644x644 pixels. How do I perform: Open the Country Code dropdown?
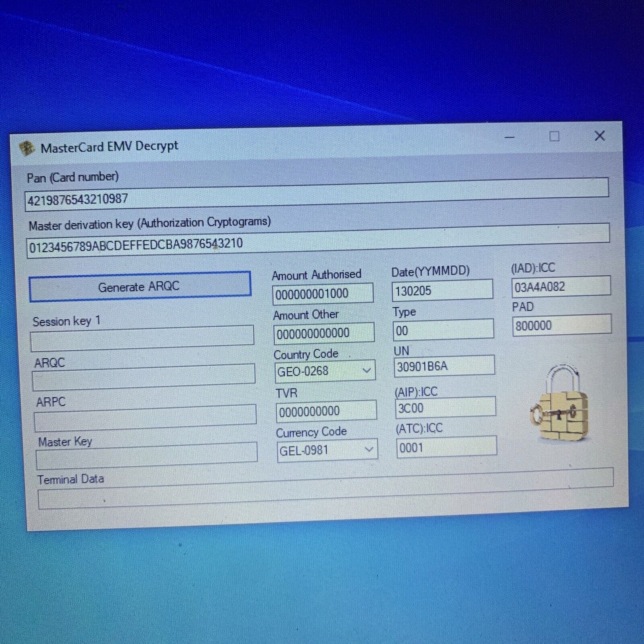pyautogui.click(x=366, y=370)
